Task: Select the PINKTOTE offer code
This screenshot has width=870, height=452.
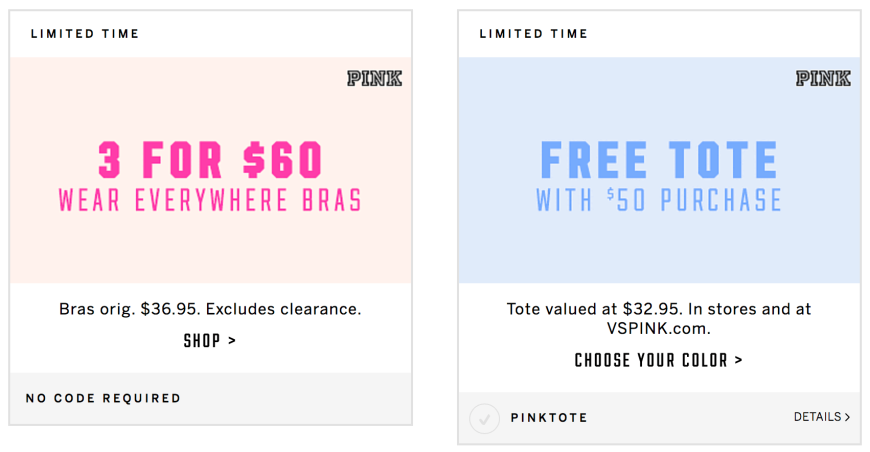Action: 549,418
